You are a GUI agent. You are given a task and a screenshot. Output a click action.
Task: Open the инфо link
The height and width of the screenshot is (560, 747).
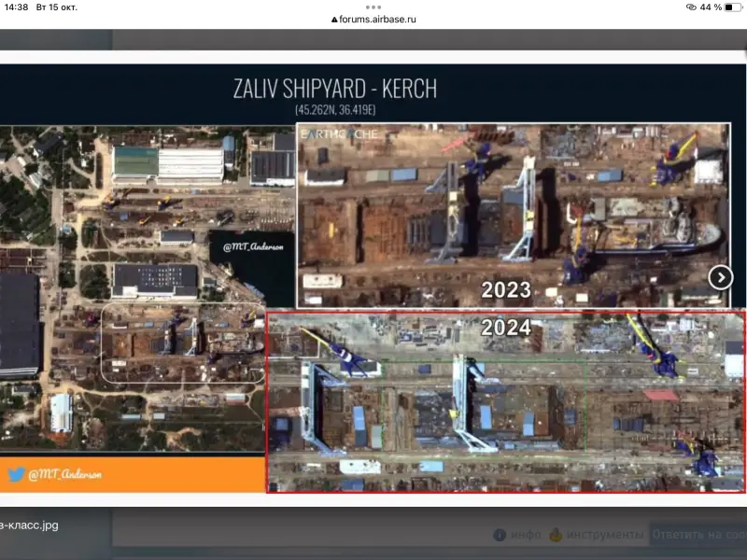[527, 535]
